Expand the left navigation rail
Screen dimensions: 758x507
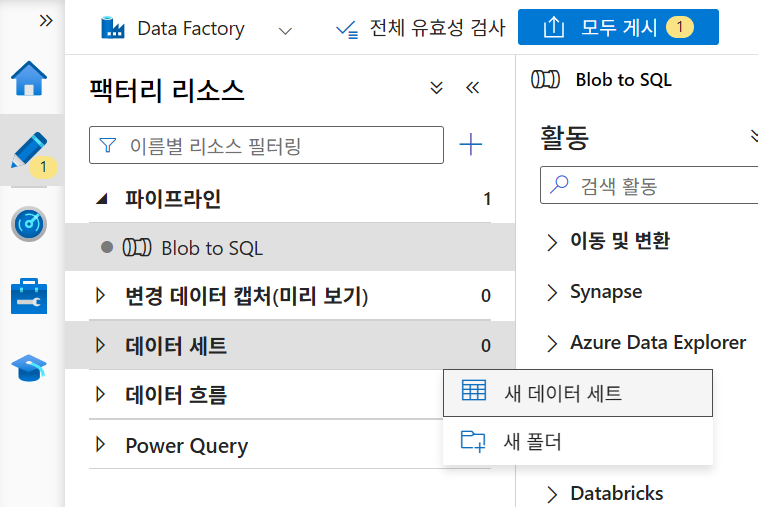coord(46,21)
